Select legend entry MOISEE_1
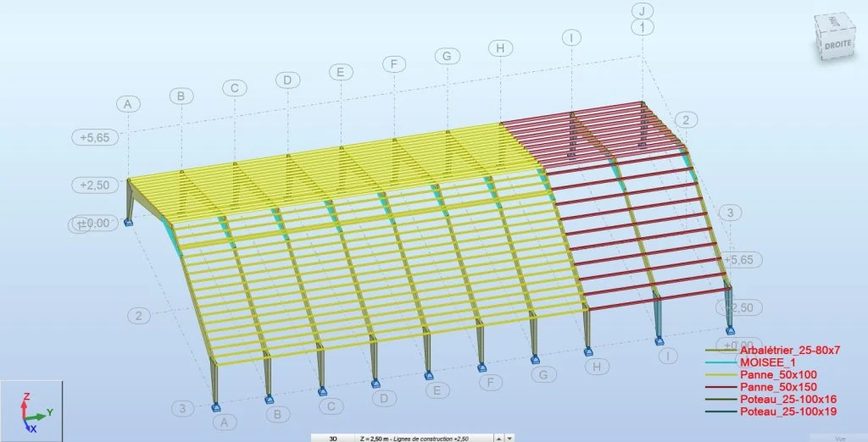868x442 pixels. (x=770, y=362)
